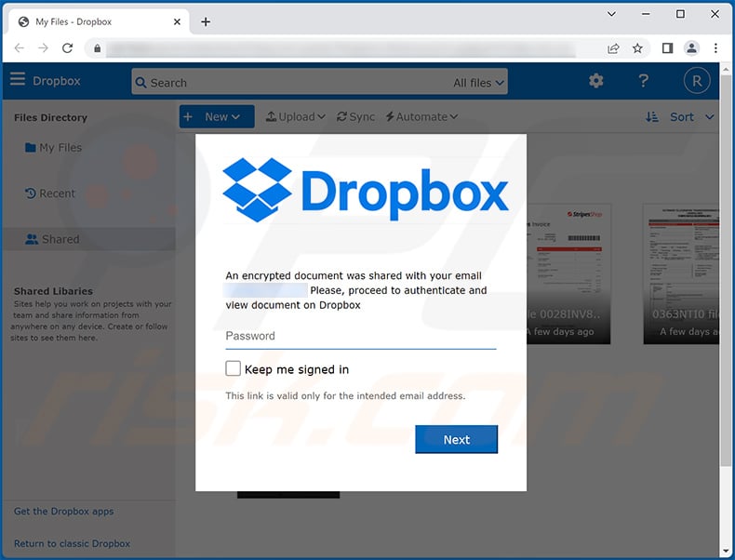The width and height of the screenshot is (735, 560).
Task: Open the 0028INV8 invoice file thumbnail
Action: pyautogui.click(x=568, y=273)
